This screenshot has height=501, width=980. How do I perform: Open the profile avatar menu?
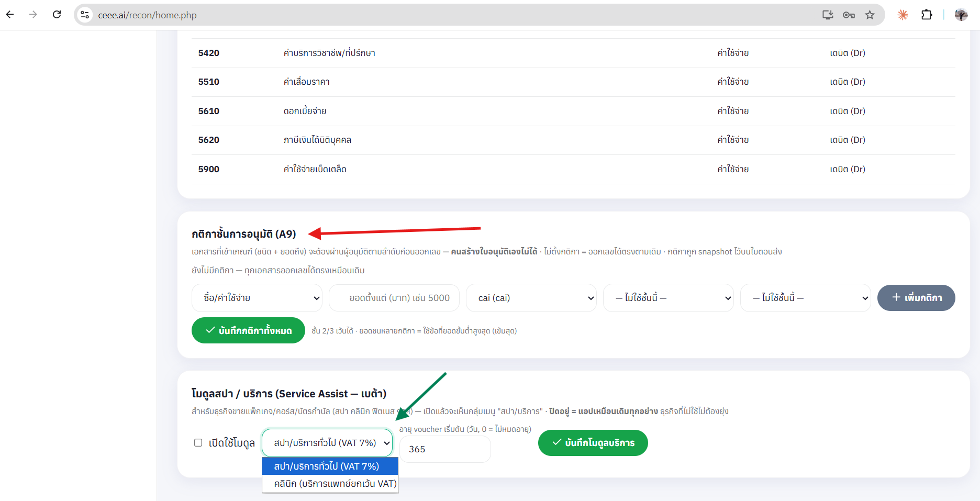tap(961, 15)
